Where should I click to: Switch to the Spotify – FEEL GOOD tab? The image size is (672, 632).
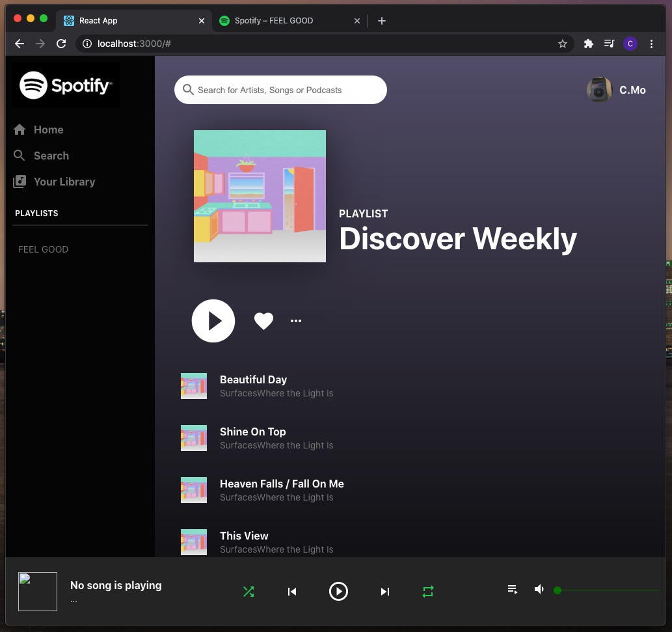tap(289, 21)
